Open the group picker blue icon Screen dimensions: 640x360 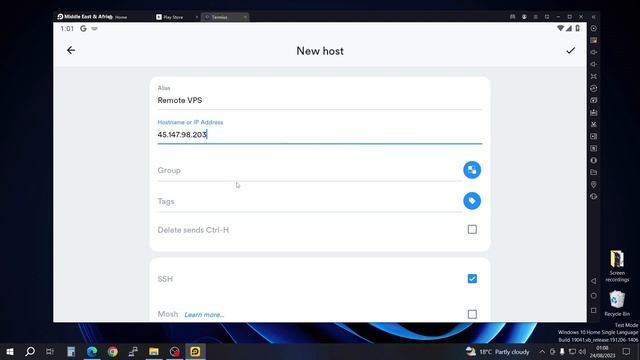click(x=472, y=170)
